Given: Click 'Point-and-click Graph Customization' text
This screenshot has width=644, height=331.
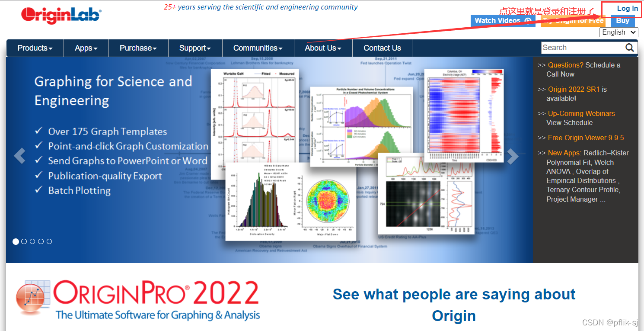Looking at the screenshot, I should click(128, 146).
